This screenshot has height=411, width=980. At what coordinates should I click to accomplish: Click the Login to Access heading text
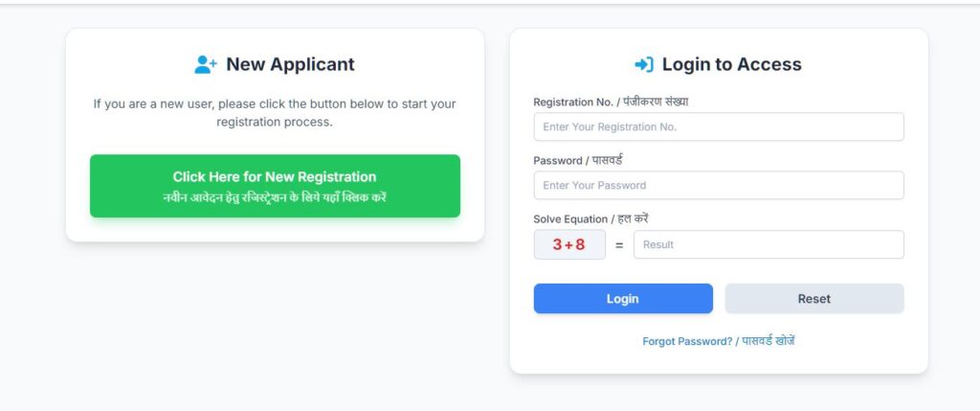(731, 65)
